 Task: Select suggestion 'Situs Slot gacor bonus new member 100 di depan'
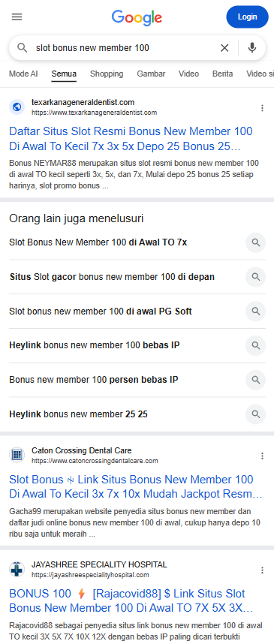(112, 277)
